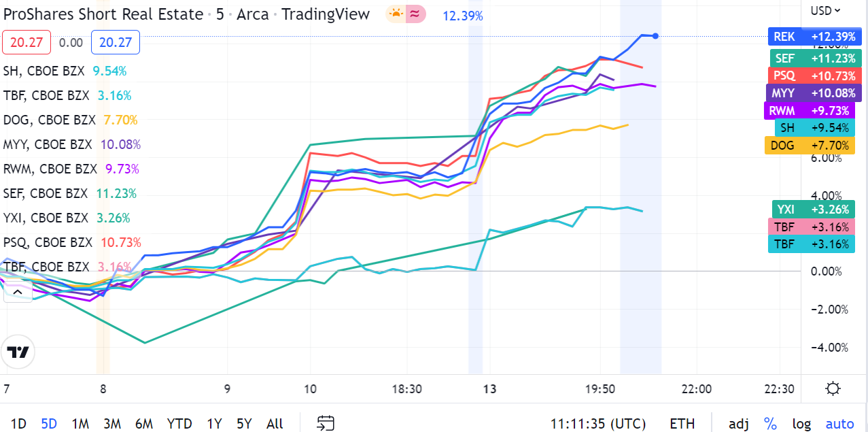Open the go to date calendar icon

tap(326, 423)
